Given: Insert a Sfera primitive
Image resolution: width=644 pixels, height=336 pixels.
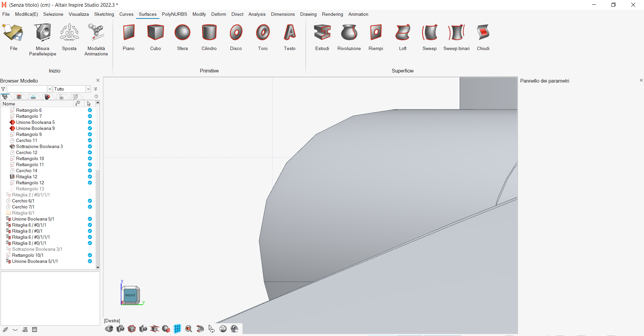Looking at the screenshot, I should coord(182,37).
